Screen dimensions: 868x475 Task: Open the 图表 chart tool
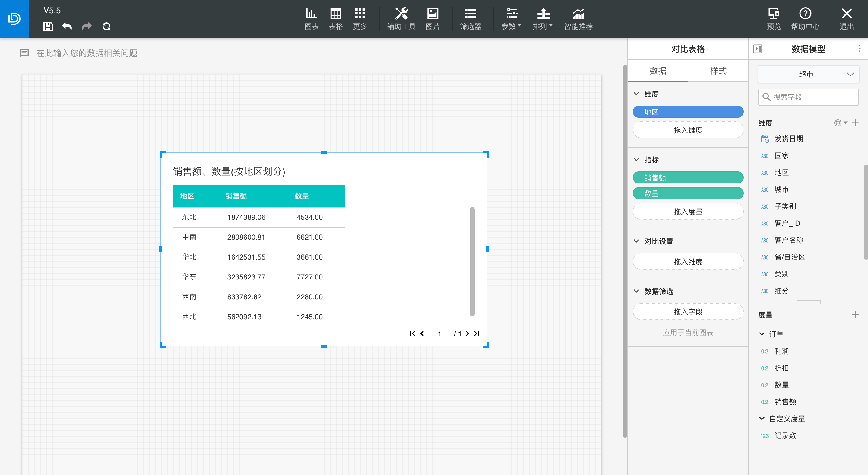(x=311, y=19)
